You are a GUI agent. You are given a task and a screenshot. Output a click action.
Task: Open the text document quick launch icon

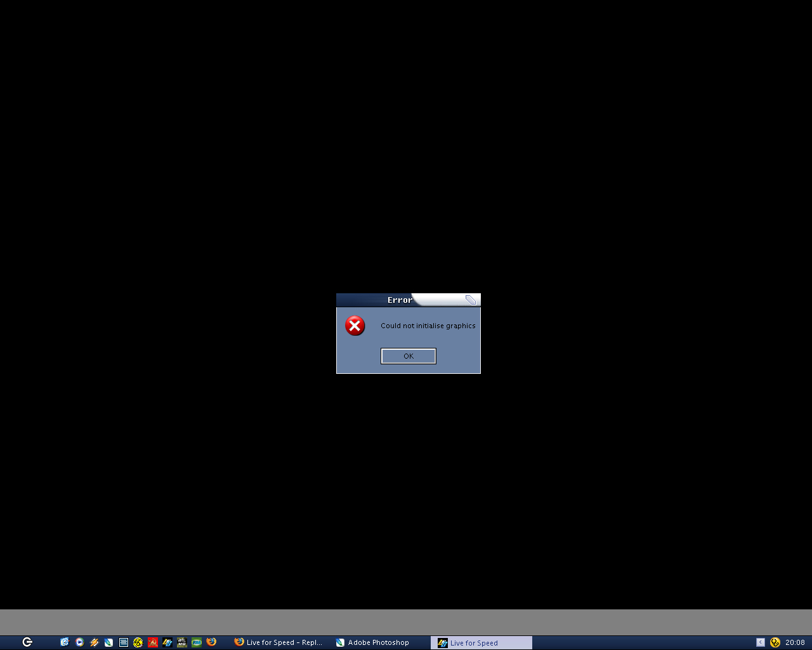[124, 642]
